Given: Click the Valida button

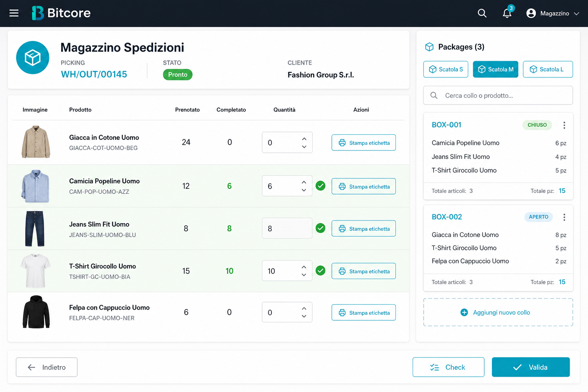Looking at the screenshot, I should pyautogui.click(x=531, y=367).
